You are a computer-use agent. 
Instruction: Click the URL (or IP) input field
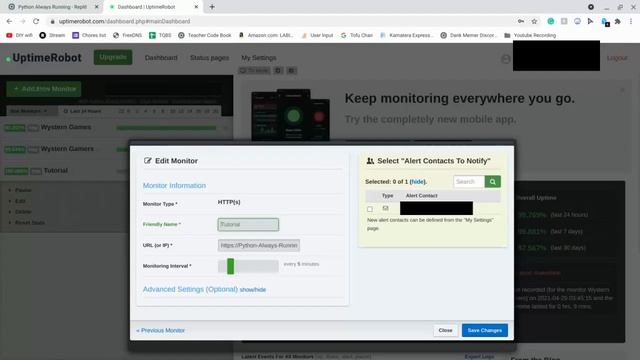[259, 245]
